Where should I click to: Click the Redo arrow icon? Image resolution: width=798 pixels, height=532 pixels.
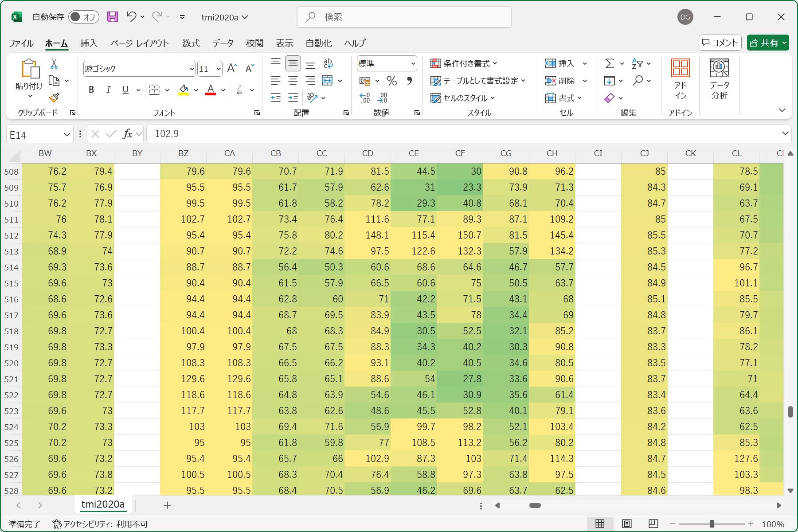(156, 17)
